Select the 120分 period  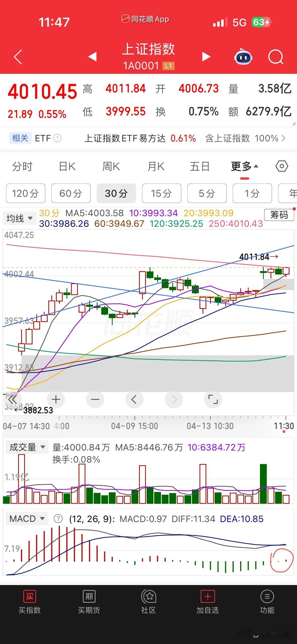tap(26, 193)
